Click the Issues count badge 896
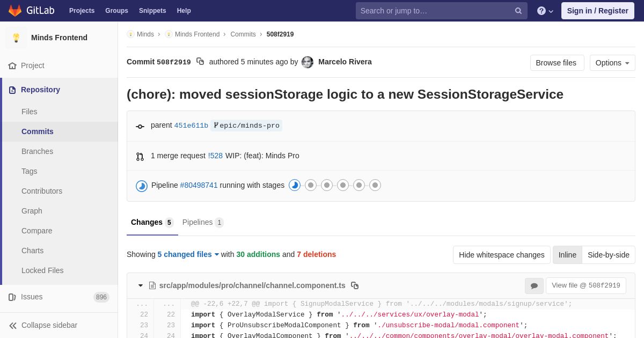Image resolution: width=644 pixels, height=338 pixels. (x=101, y=297)
